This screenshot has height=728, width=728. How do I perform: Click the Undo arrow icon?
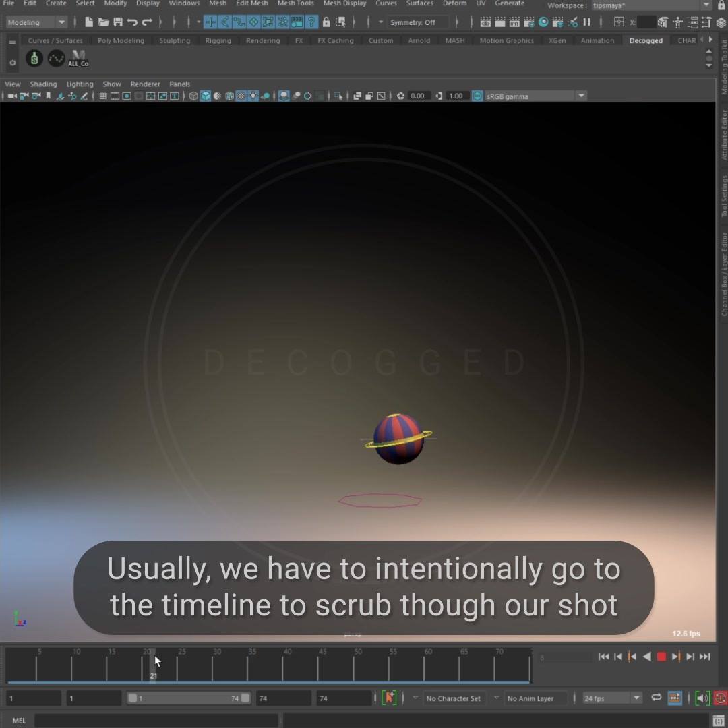132,22
